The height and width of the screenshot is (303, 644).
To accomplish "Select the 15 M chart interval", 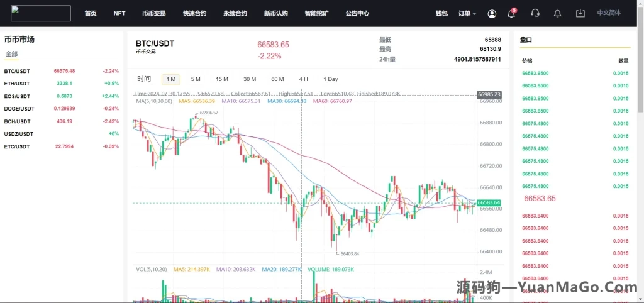I will click(x=222, y=79).
